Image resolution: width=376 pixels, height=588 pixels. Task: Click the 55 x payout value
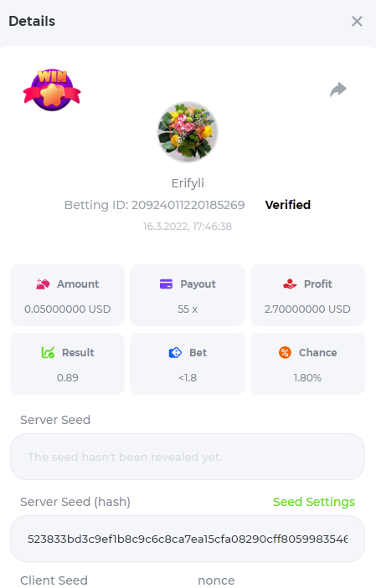coord(188,309)
